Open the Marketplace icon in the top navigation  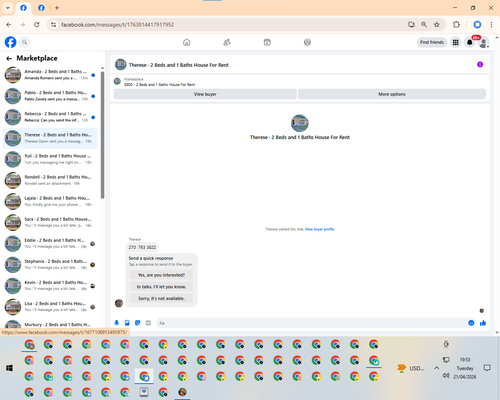(267, 42)
